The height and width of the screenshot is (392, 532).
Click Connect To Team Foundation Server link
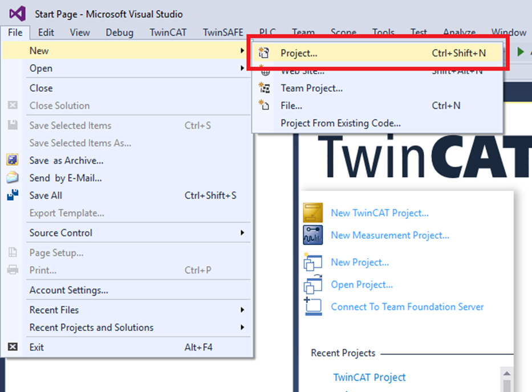[x=407, y=307]
